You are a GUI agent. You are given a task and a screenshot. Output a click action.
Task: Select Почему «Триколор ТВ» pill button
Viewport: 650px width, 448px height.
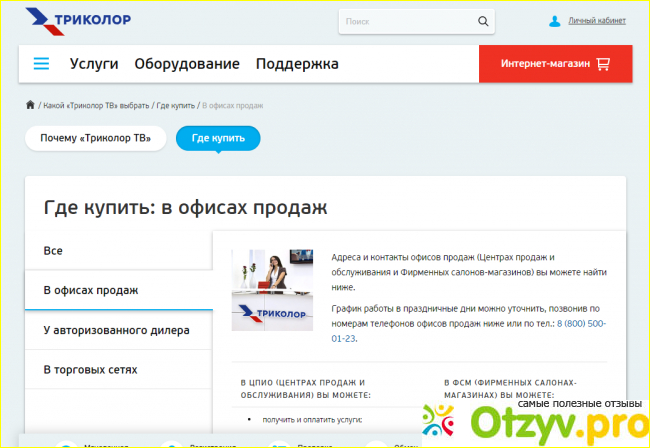coord(95,139)
